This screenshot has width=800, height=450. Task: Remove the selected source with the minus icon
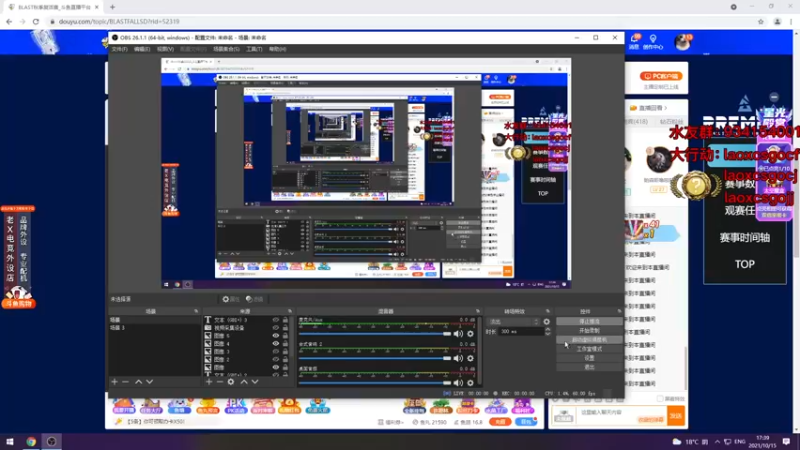click(x=219, y=382)
